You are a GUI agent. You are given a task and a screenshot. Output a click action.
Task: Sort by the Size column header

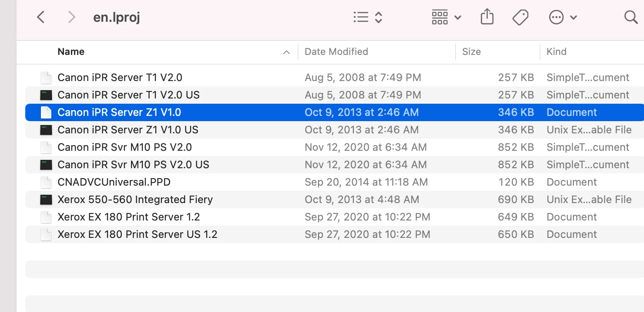(x=471, y=51)
